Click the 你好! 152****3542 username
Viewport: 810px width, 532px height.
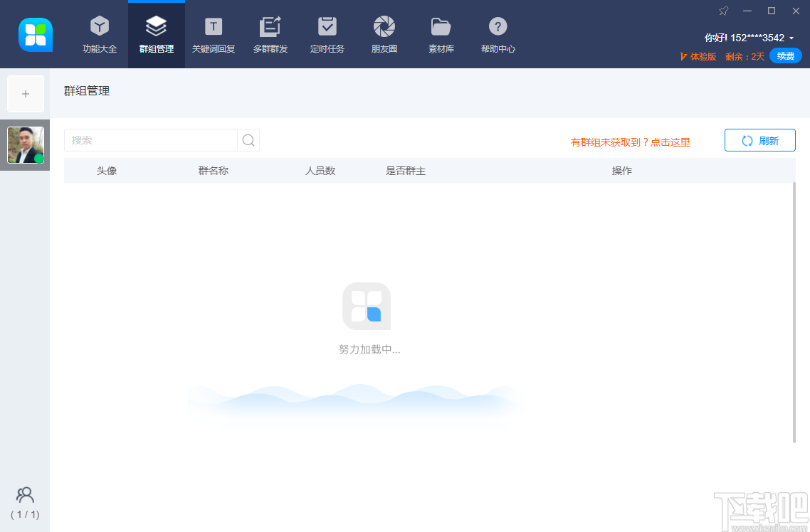(745, 38)
